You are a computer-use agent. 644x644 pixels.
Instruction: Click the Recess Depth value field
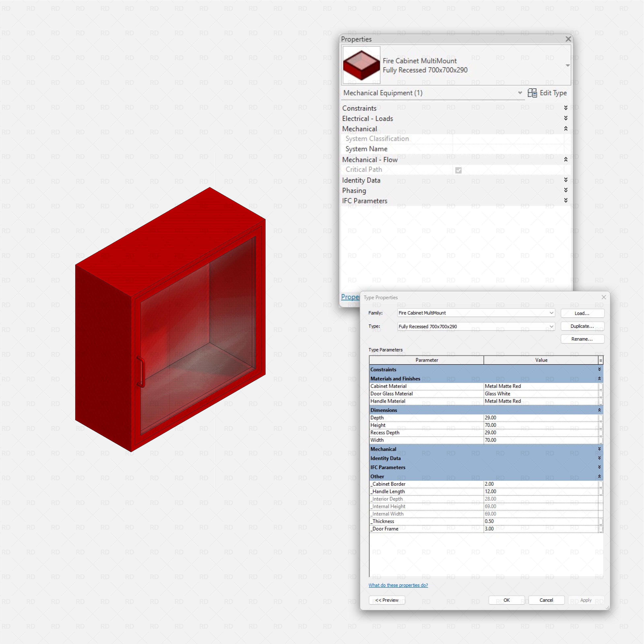point(541,433)
